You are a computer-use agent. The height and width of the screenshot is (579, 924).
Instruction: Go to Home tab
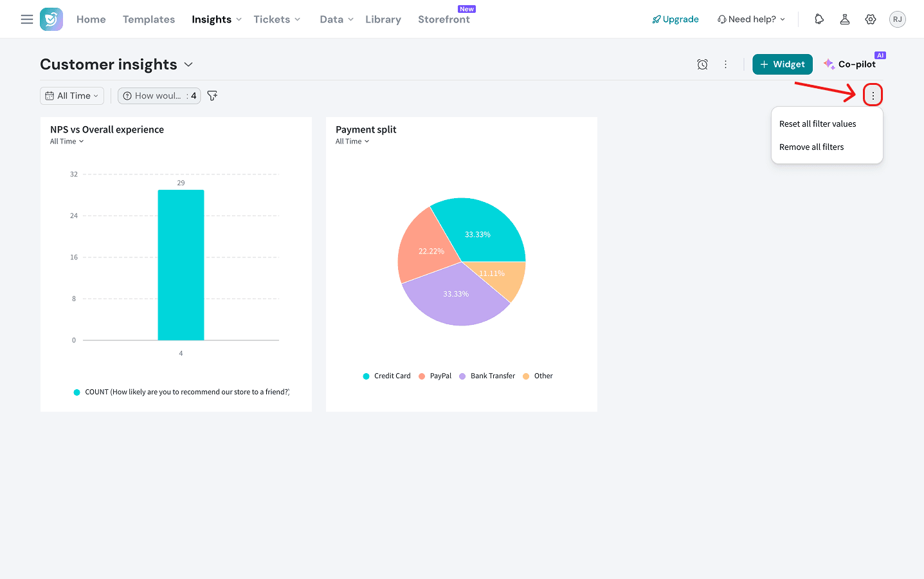click(x=91, y=19)
